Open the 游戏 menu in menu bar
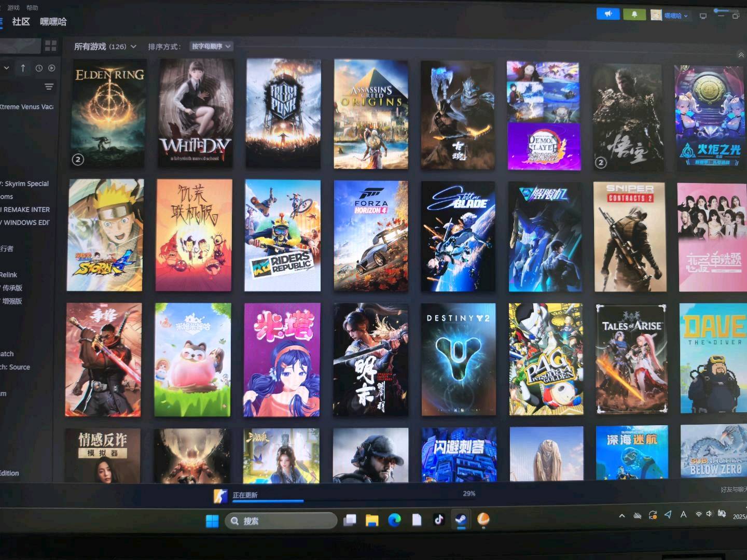Viewport: 747px width, 560px height. [13, 8]
